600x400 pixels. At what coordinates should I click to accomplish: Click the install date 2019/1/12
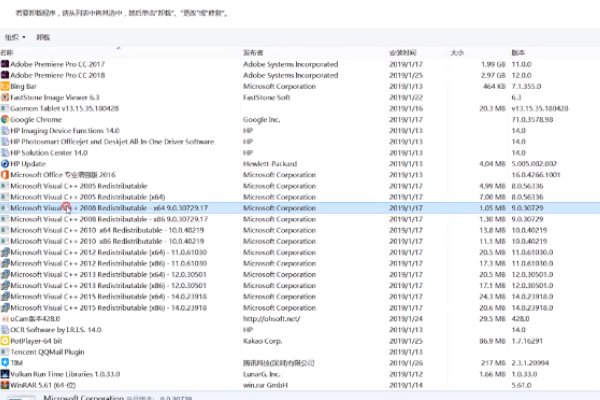[x=406, y=374]
